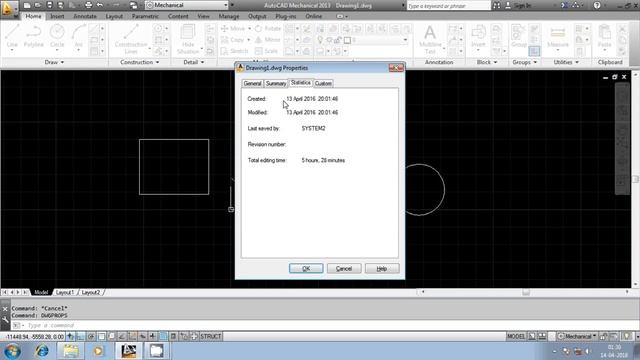The image size is (640, 360).
Task: Click Cancel in the Properties dialog
Action: 344,269
